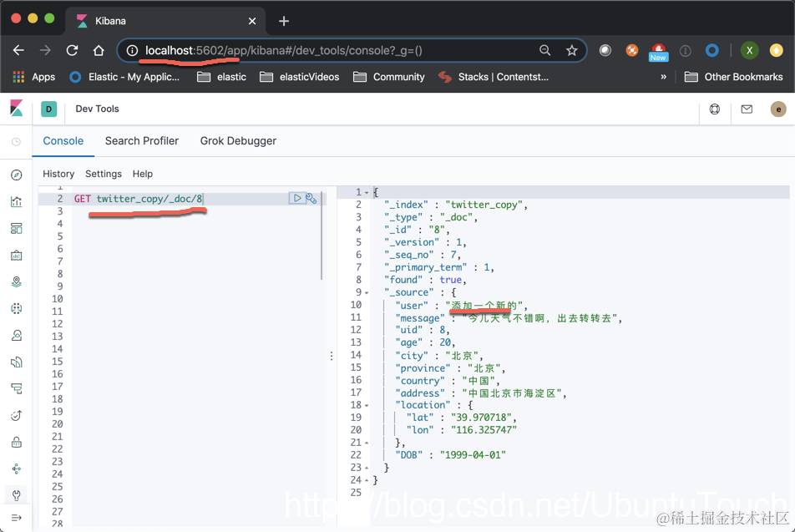This screenshot has width=795, height=532.
Task: Open the History menu
Action: [58, 174]
